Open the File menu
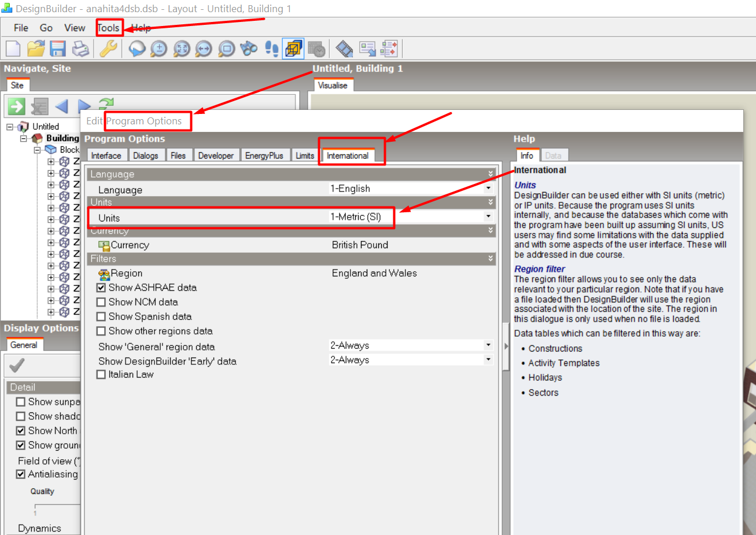This screenshot has height=535, width=756. pyautogui.click(x=21, y=28)
